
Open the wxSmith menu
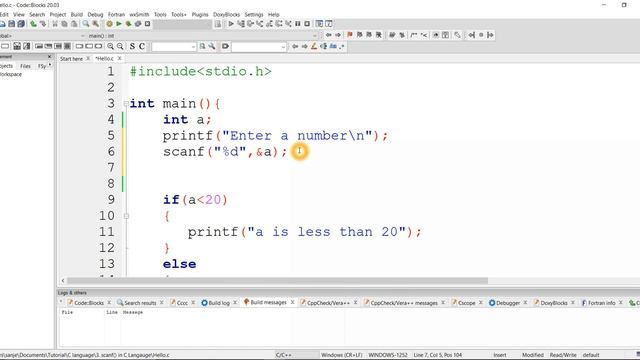(x=139, y=14)
